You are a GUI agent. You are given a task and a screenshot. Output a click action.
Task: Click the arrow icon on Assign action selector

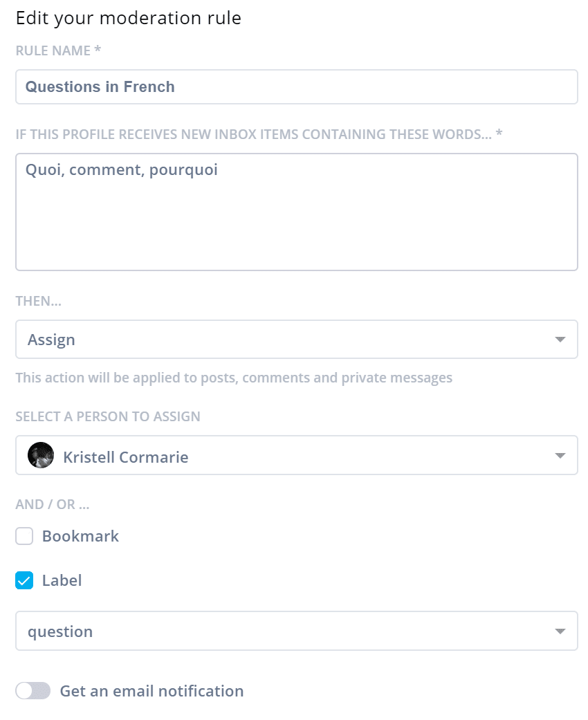(560, 340)
